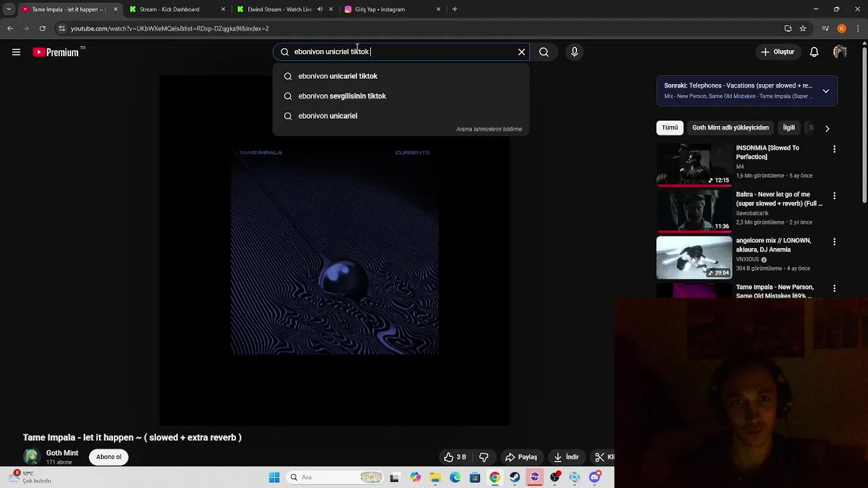Viewport: 868px width, 488px height.
Task: View site information icon in address bar
Action: coord(62,28)
